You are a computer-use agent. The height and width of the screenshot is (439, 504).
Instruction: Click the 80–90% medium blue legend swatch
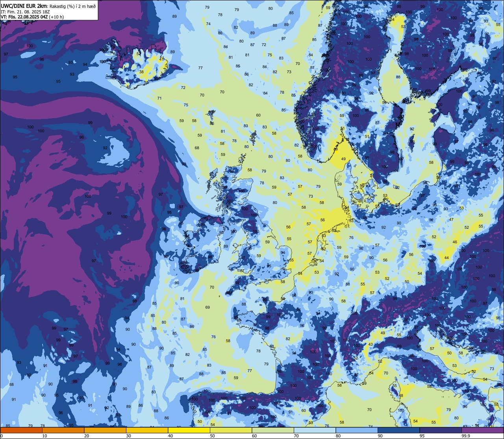[x=357, y=430]
